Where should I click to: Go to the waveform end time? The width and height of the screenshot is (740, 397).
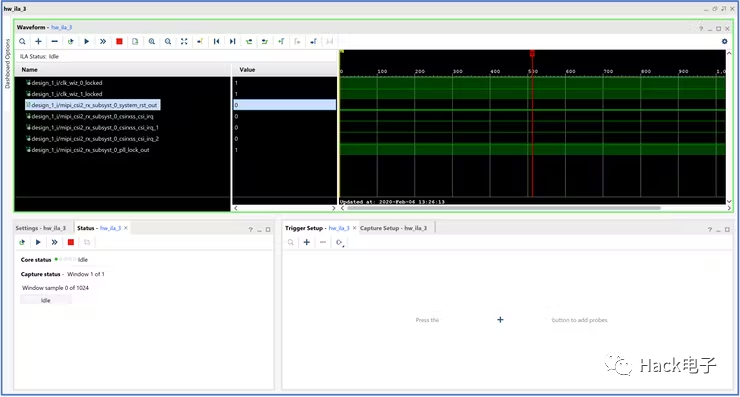point(233,42)
